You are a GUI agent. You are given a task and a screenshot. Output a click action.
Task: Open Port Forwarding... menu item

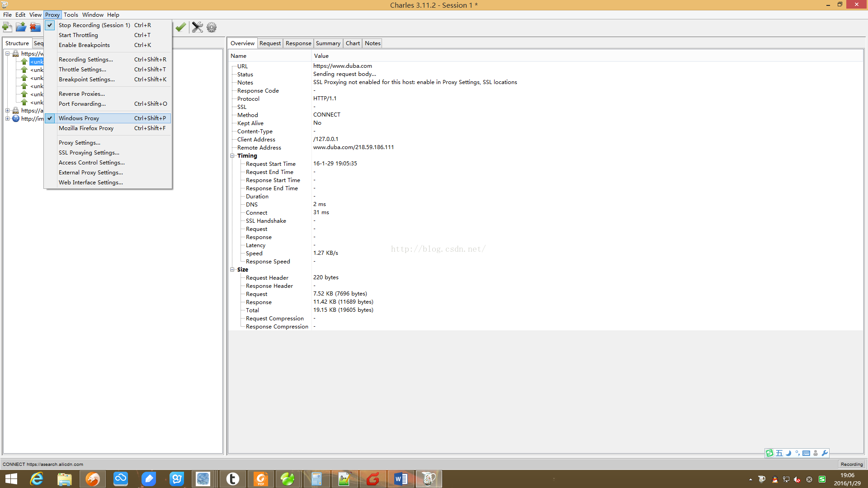pyautogui.click(x=108, y=104)
